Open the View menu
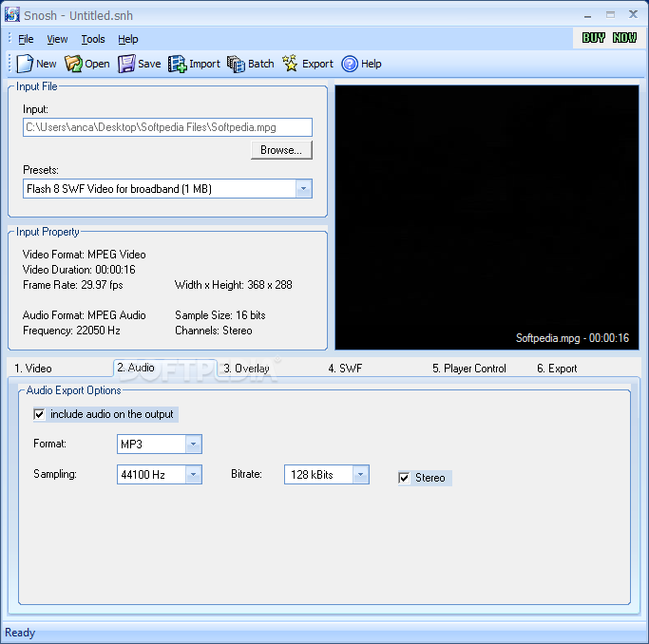The height and width of the screenshot is (644, 649). 57,39
